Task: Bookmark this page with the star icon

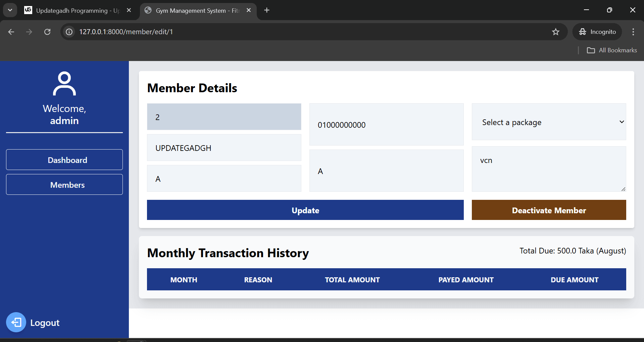Action: tap(555, 32)
